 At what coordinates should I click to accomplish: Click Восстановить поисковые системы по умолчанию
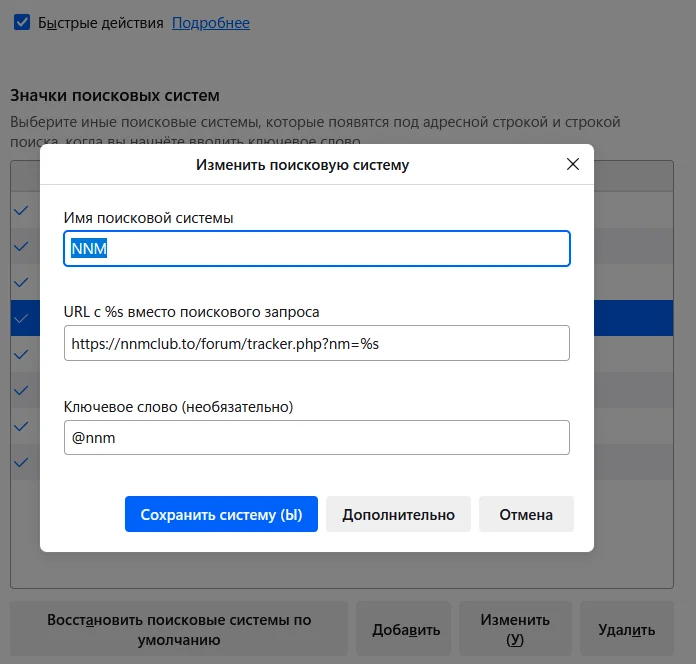(179, 630)
